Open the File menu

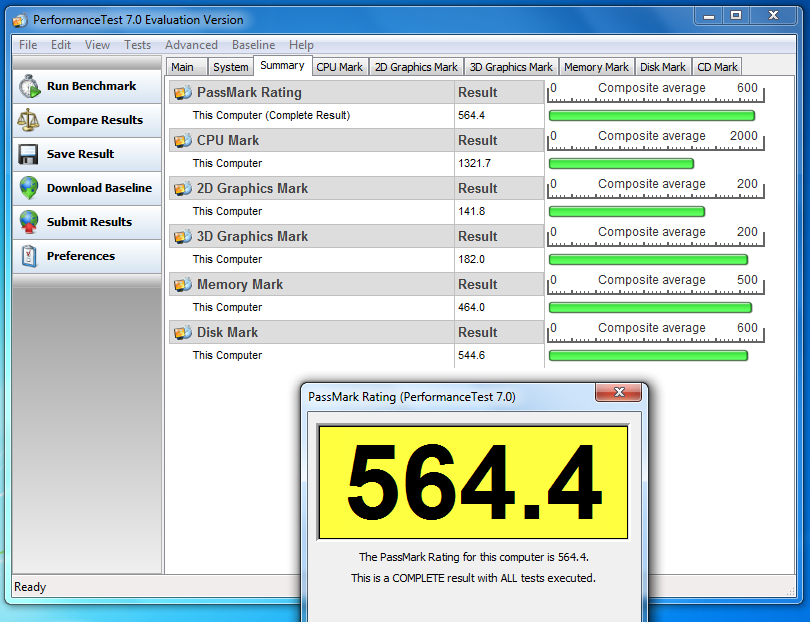point(28,45)
